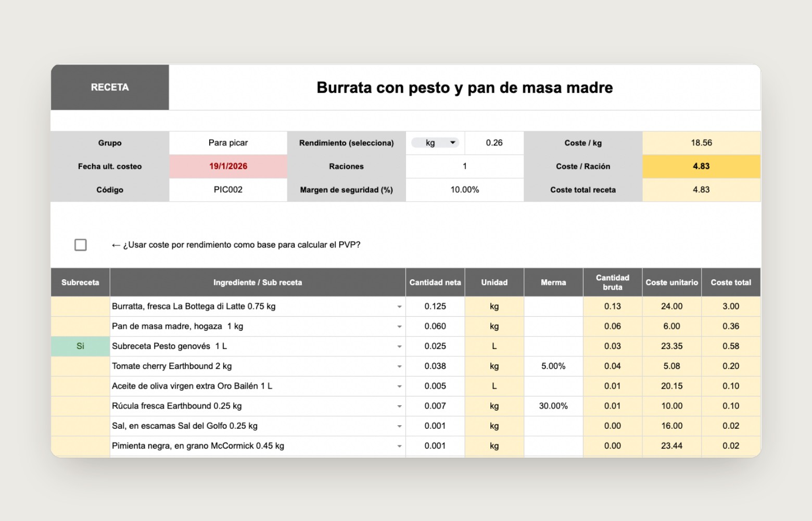Click the Coste / kg value 18.56
812x521 pixels.
(x=701, y=143)
